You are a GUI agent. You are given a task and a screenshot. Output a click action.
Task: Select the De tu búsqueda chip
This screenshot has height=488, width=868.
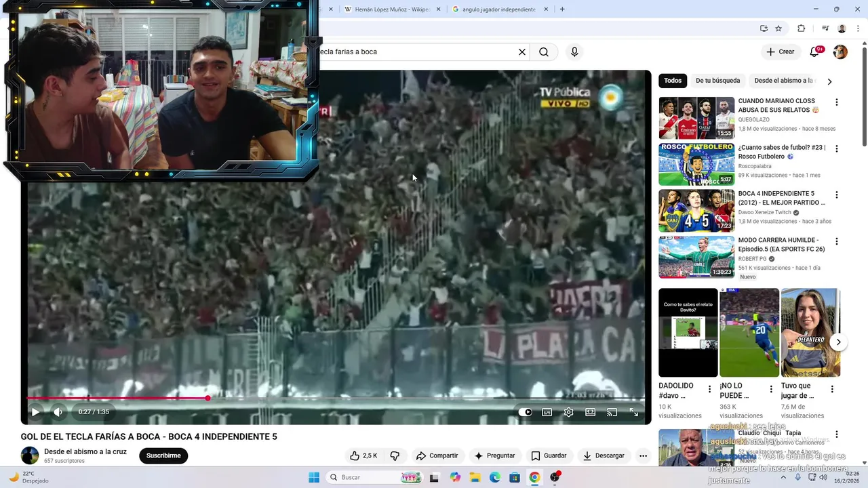[x=717, y=81]
